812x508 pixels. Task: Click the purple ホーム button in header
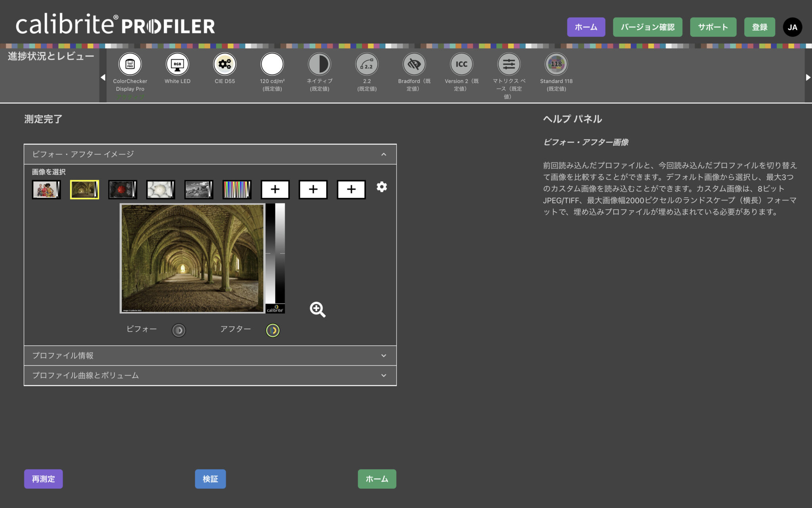(586, 27)
